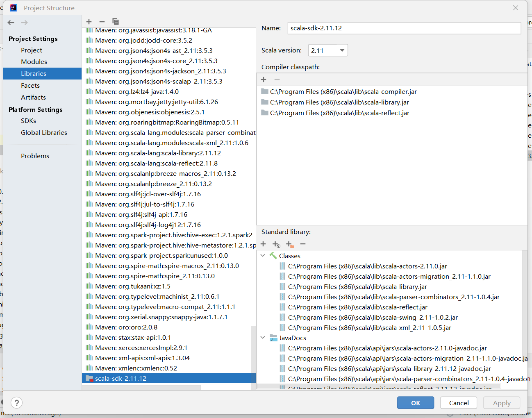Select Maven: org.scalanlp:breeze_2.11:0.13.2

tap(169, 184)
